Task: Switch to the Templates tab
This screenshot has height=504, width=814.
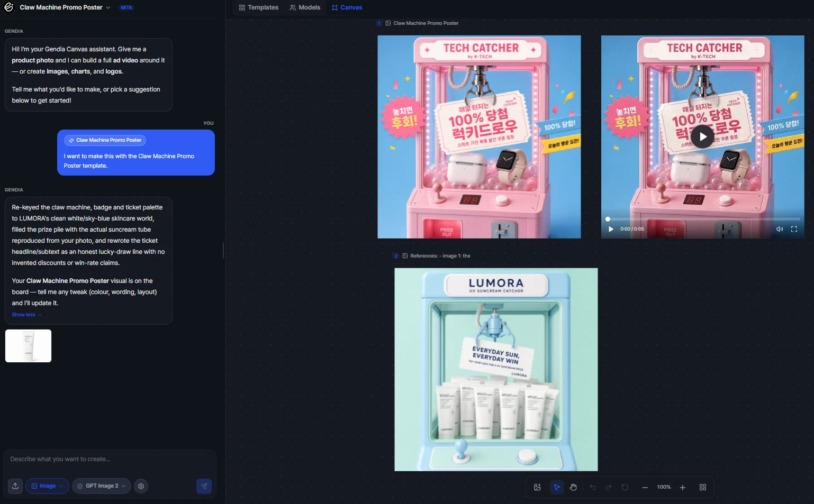Action: [258, 7]
